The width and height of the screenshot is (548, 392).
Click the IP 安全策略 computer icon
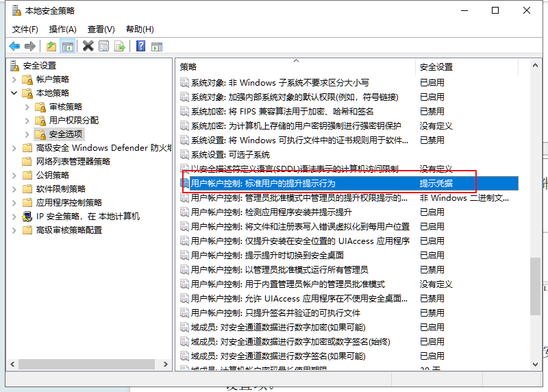point(27,217)
